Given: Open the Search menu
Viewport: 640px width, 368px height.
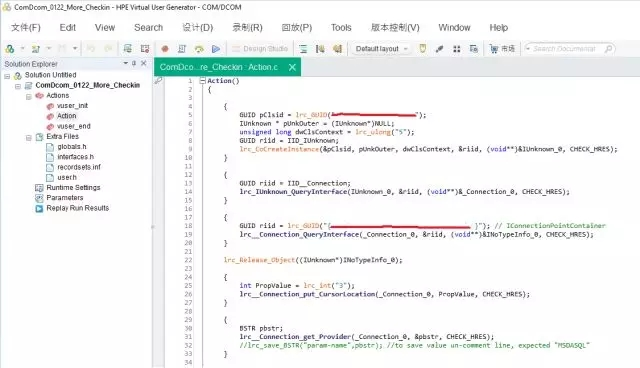Looking at the screenshot, I should pyautogui.click(x=149, y=27).
